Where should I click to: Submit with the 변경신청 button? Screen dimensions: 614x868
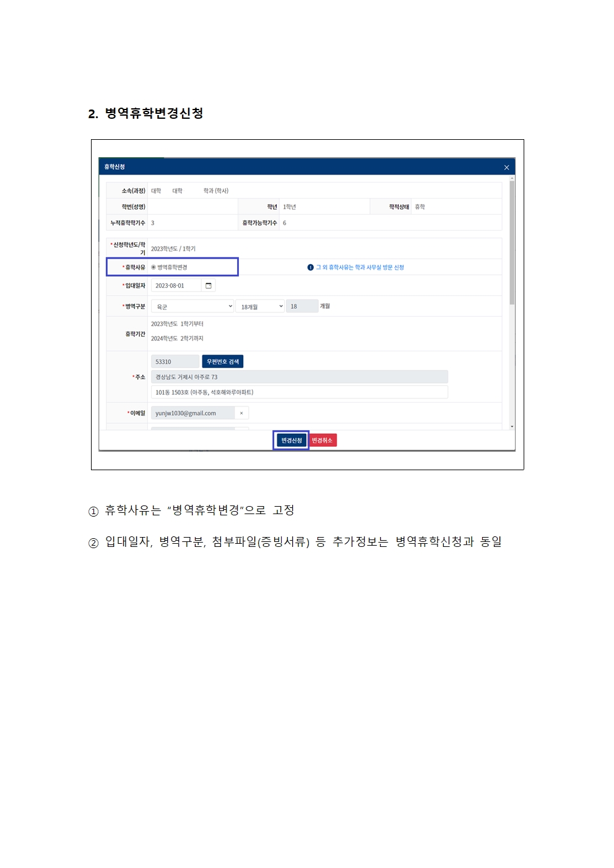point(292,440)
